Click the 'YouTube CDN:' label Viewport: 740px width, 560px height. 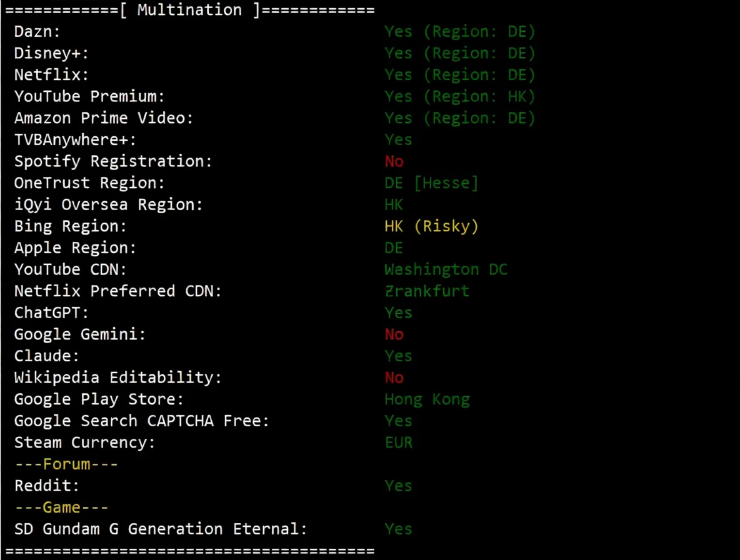(x=71, y=269)
